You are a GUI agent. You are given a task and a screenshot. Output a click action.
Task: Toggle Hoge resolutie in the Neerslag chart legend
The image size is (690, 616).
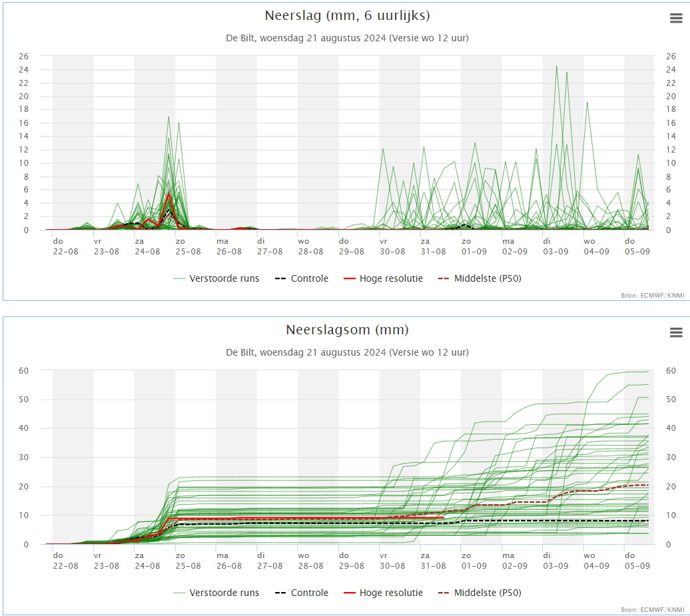(x=391, y=278)
